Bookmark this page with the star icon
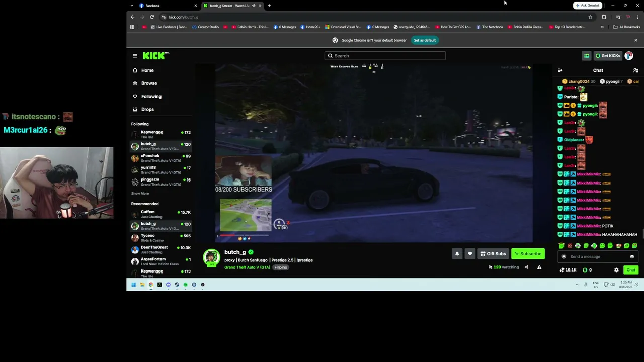 tap(590, 17)
